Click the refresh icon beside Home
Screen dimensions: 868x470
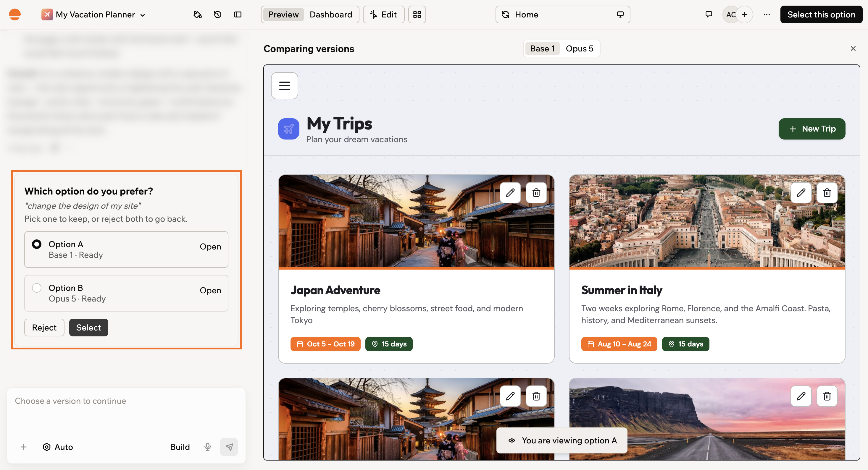point(505,14)
